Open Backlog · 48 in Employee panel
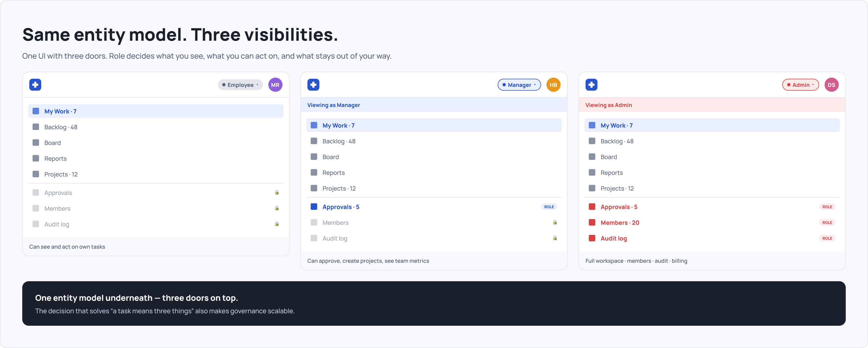The image size is (868, 348). 156,127
